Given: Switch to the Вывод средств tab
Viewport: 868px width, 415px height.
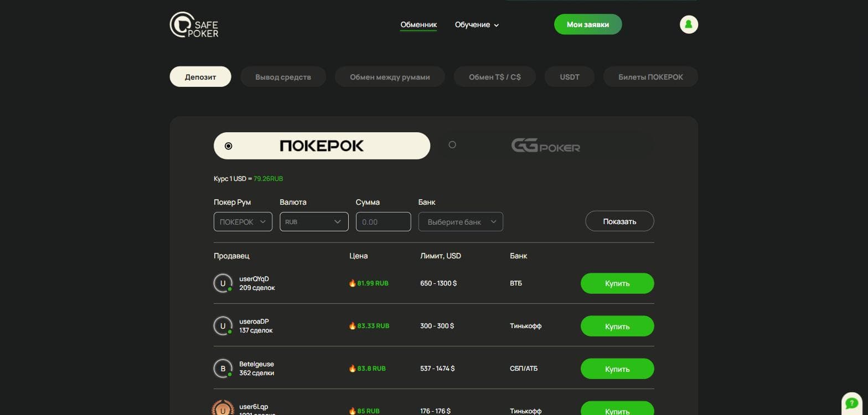Looking at the screenshot, I should tap(283, 77).
